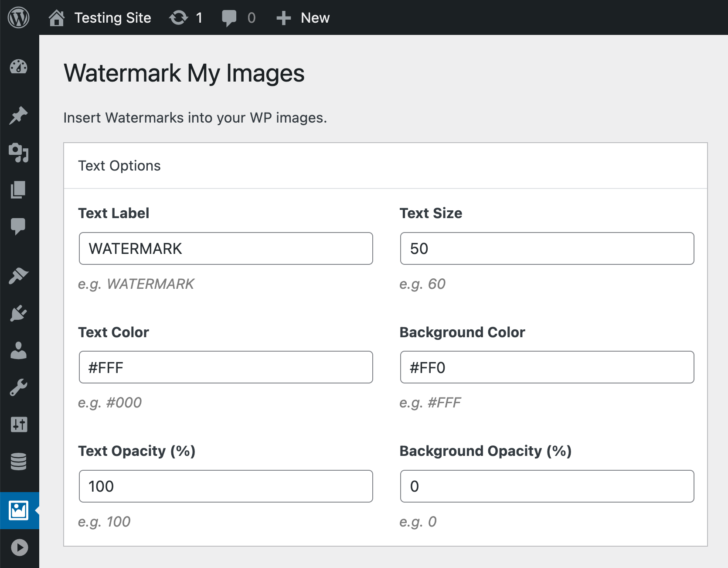Open Comments via the sidebar speech bubble
Screen dimensions: 728x568
tap(19, 226)
